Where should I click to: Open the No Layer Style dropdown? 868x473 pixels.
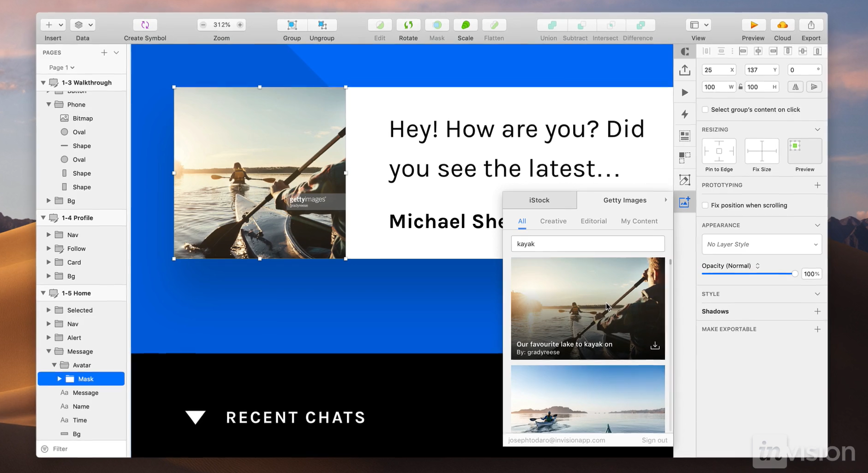click(761, 244)
